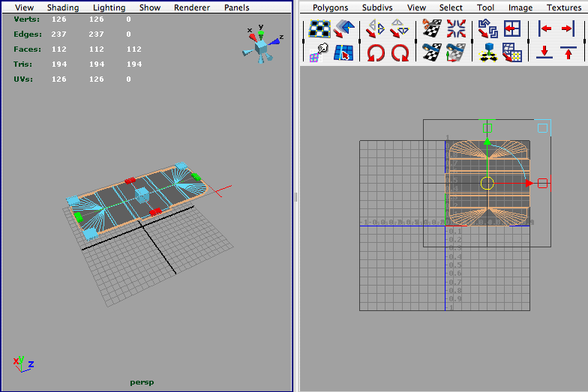Click the Edges: heads-up label
Image resolution: width=588 pixels, height=392 pixels.
click(x=28, y=34)
